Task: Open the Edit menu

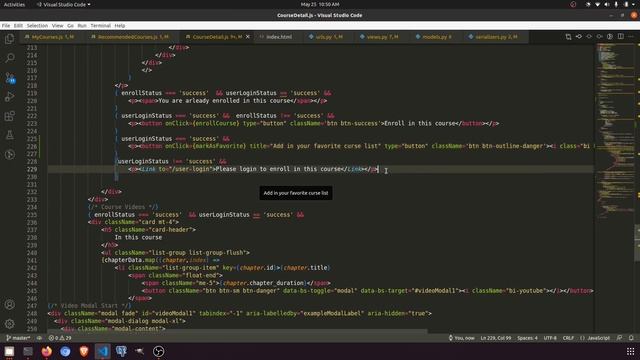Action: [18, 25]
